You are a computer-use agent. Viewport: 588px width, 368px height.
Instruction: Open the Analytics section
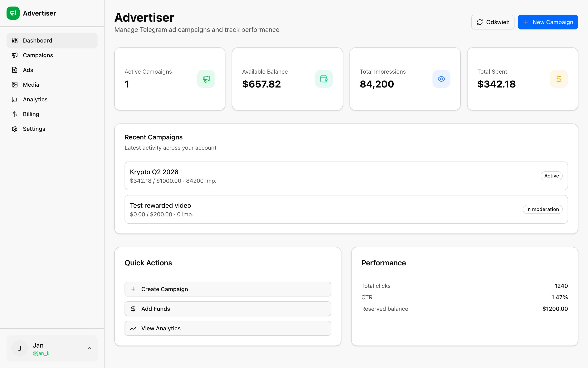coord(52,99)
